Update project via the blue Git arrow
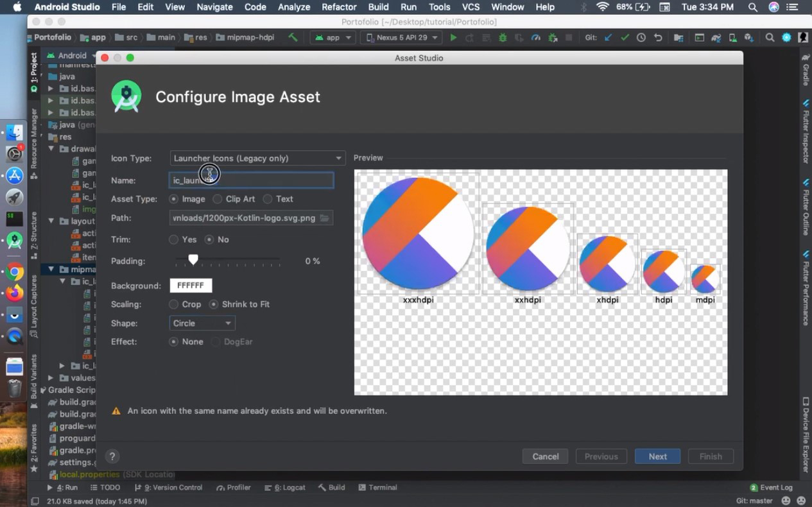Viewport: 812px width, 507px height. (609, 37)
